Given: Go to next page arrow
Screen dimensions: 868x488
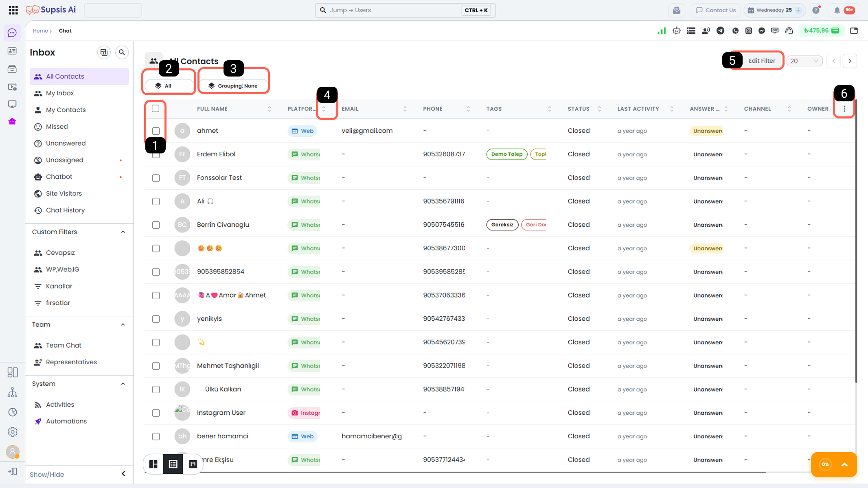Looking at the screenshot, I should point(850,61).
